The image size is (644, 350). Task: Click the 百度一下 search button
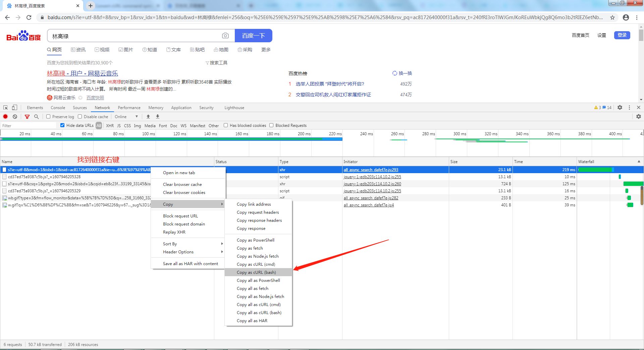point(254,36)
